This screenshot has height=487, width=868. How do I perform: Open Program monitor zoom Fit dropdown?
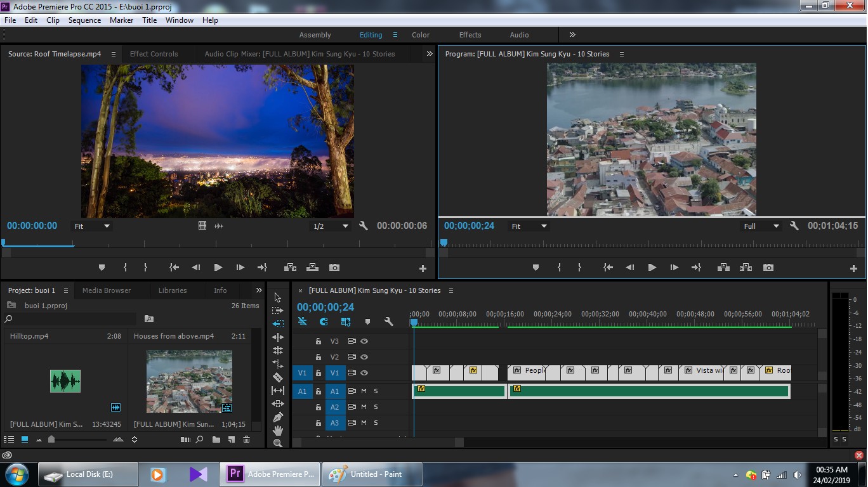click(529, 226)
